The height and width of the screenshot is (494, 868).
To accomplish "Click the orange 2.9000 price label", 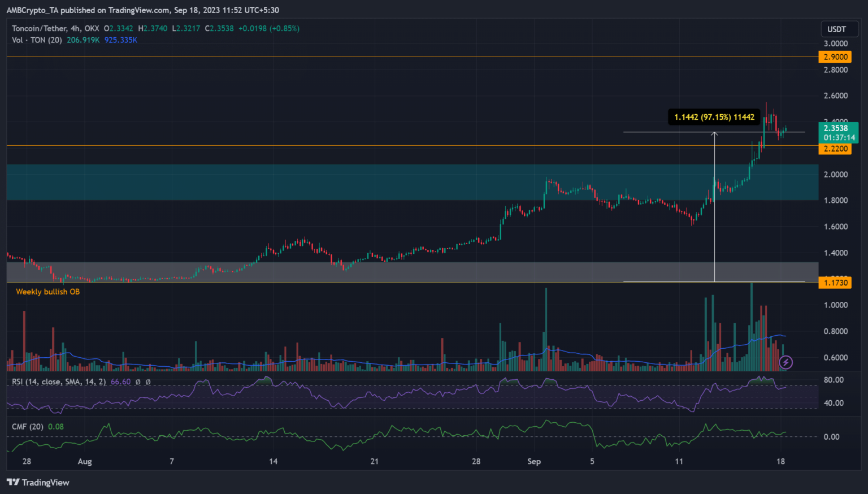I will [x=835, y=57].
